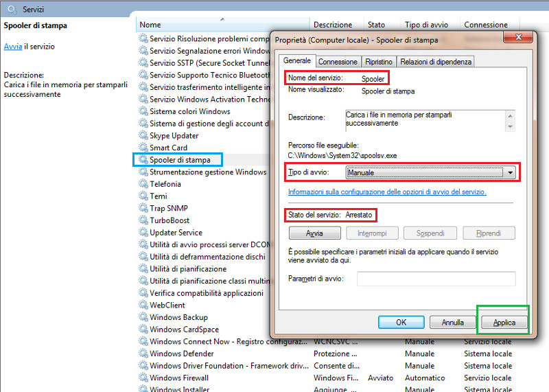Click gear icon of Windows Firewall
Image resolution: width=549 pixels, height=392 pixels.
click(x=143, y=378)
